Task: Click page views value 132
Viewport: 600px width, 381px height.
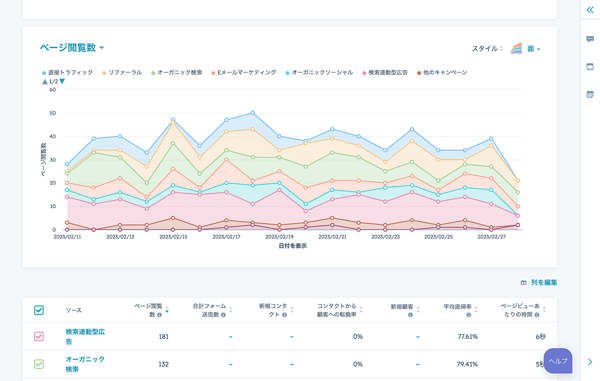Action: [164, 364]
